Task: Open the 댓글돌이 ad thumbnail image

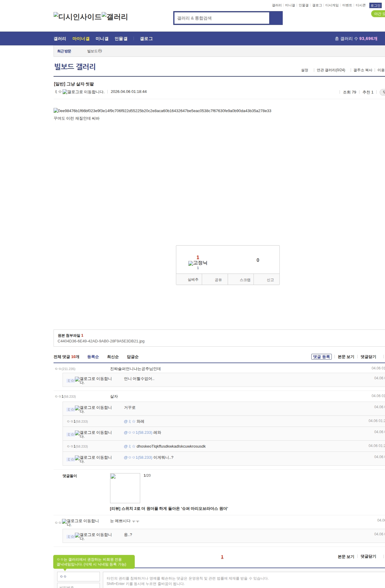Action: click(x=125, y=488)
